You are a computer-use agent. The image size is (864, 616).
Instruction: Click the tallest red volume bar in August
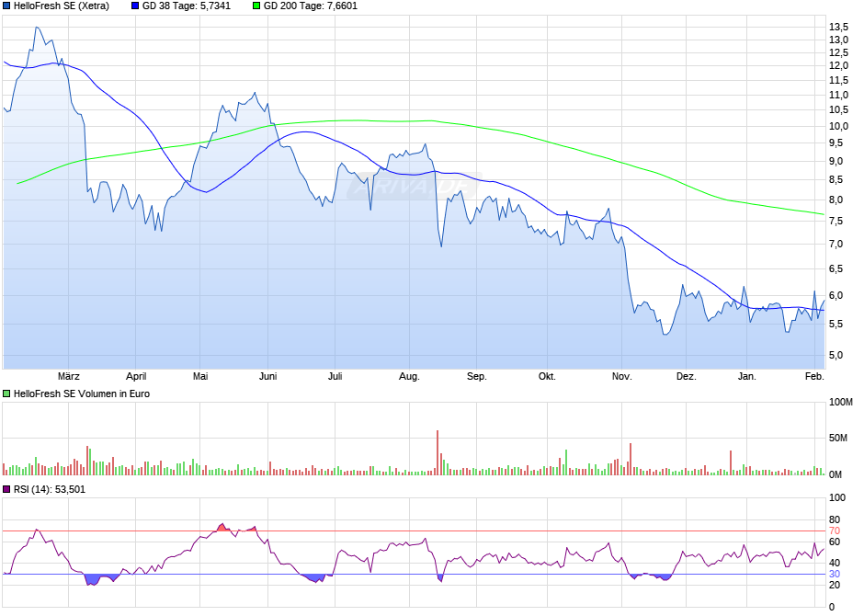tap(438, 453)
